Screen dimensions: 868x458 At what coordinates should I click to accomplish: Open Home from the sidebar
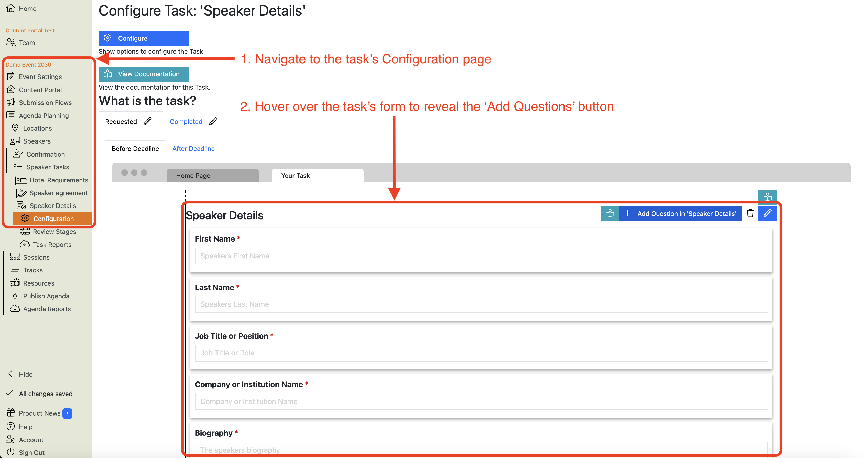click(x=21, y=8)
